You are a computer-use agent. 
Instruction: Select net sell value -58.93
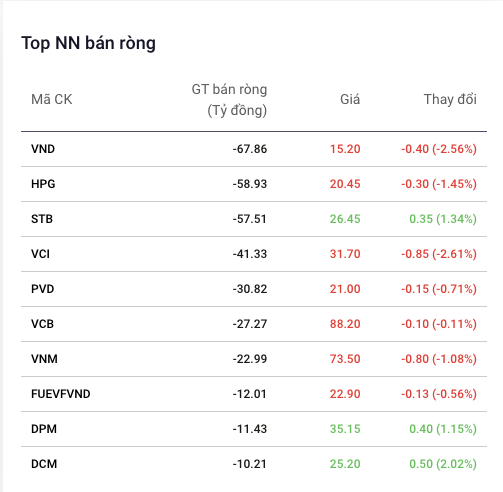click(x=250, y=184)
